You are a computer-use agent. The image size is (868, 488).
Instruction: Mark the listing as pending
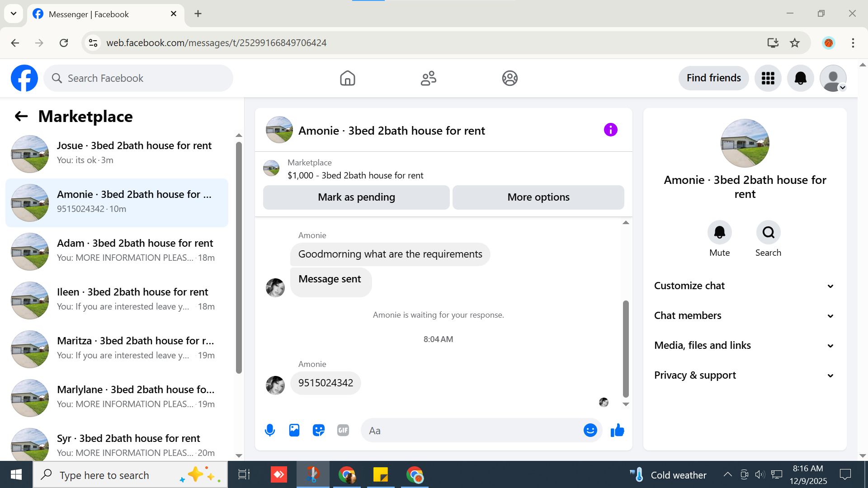tap(356, 197)
